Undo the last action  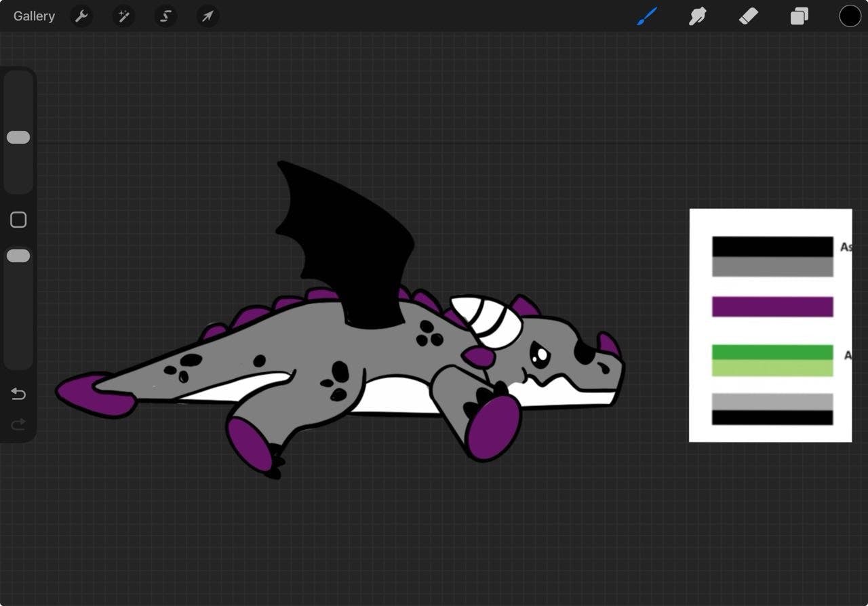click(18, 394)
